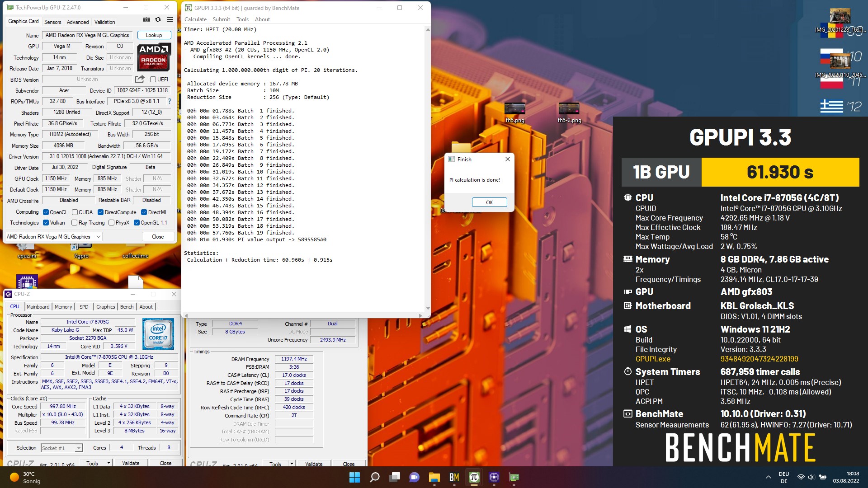Click the network Wi-Fi tray icon
Viewport: 868px width, 488px height.
pos(801,477)
